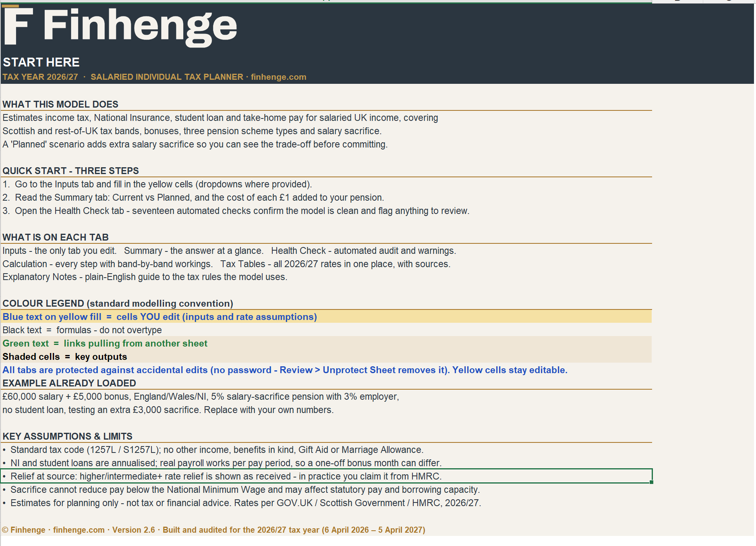Click the 'NI and student loans are annualised' bullet
Viewport: 756px width, 546px height.
(222, 463)
